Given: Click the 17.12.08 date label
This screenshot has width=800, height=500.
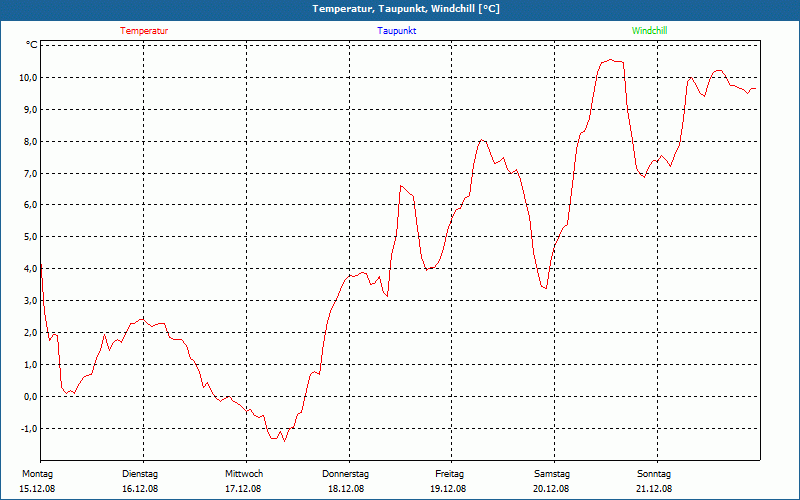Looking at the screenshot, I should pos(243,489).
